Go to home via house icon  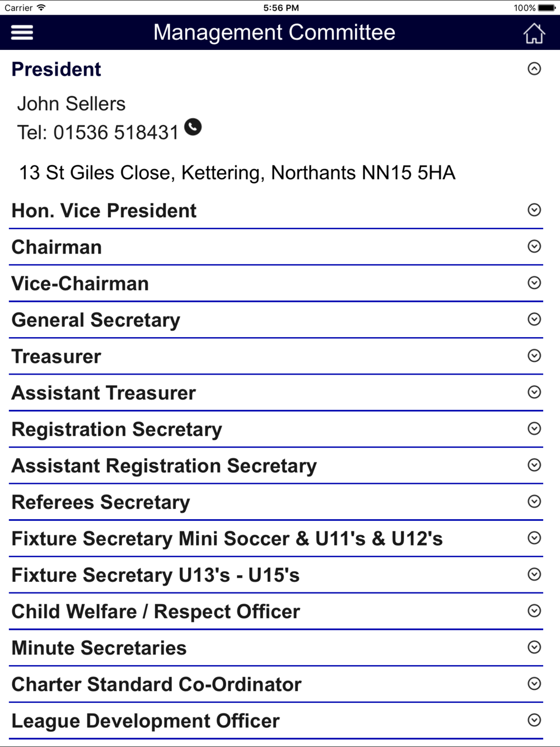pyautogui.click(x=534, y=33)
